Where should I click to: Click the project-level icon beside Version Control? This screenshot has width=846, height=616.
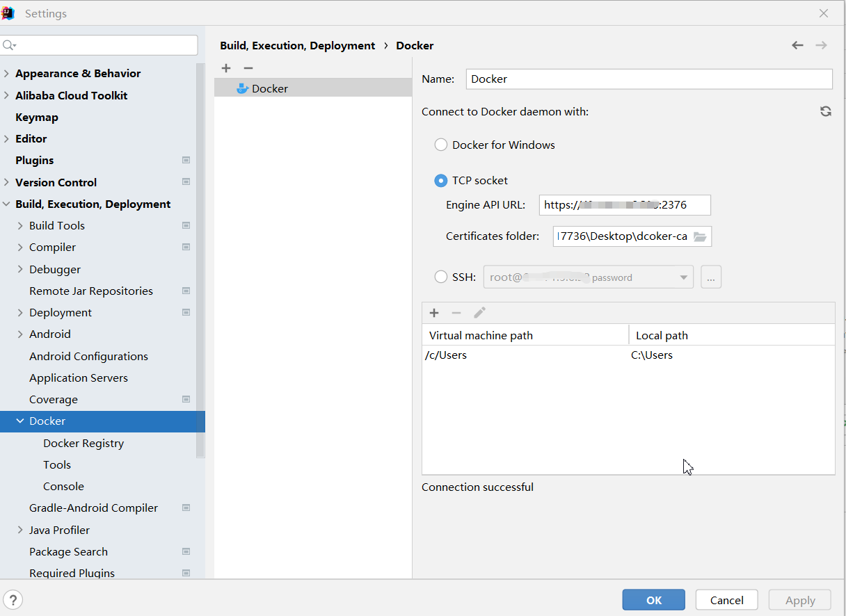[x=186, y=182]
